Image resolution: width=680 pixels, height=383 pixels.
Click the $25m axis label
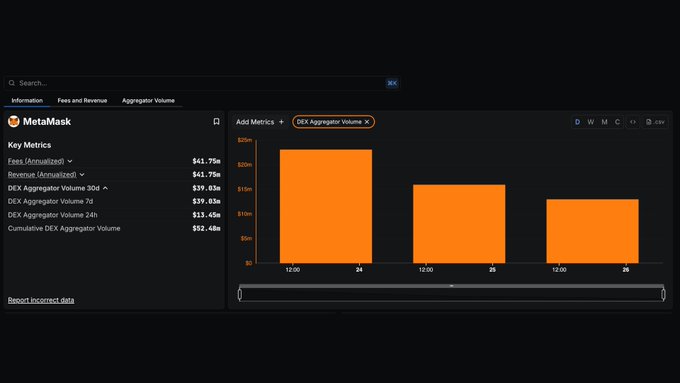[x=245, y=140]
